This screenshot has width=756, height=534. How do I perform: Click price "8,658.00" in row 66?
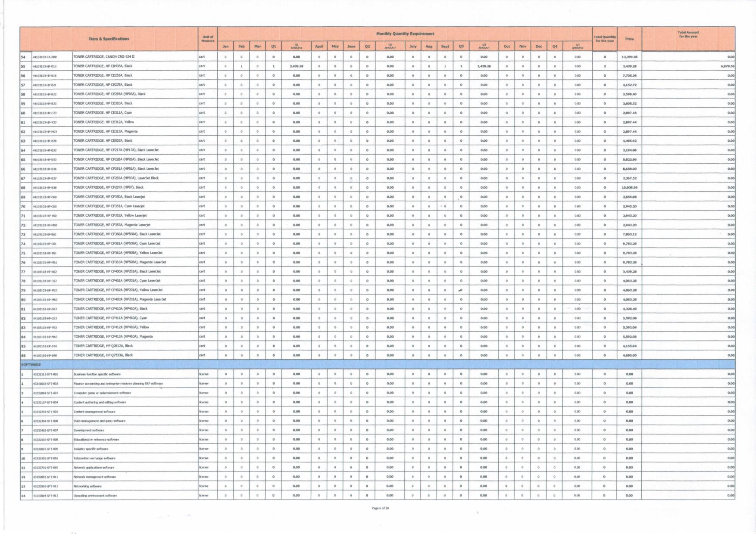pos(629,169)
